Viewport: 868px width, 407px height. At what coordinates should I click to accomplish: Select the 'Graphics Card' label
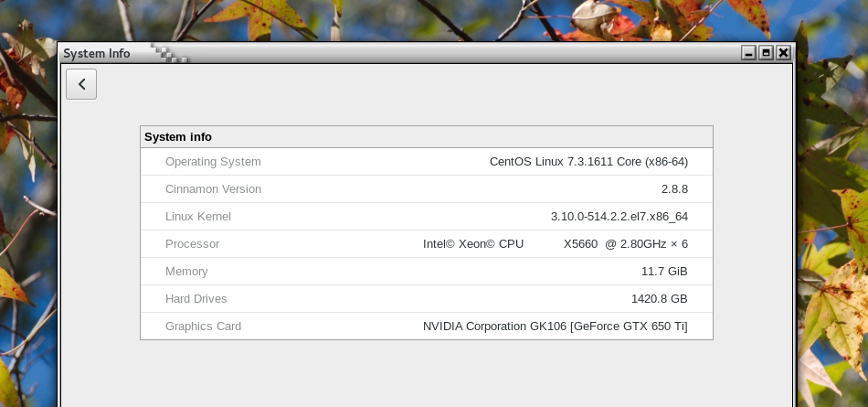coord(203,327)
